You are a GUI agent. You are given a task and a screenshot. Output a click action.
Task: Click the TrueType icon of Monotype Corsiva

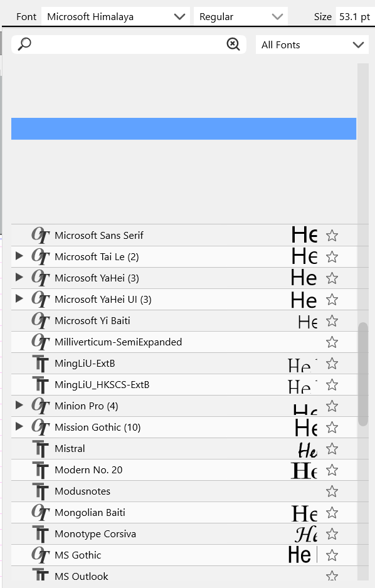click(40, 534)
